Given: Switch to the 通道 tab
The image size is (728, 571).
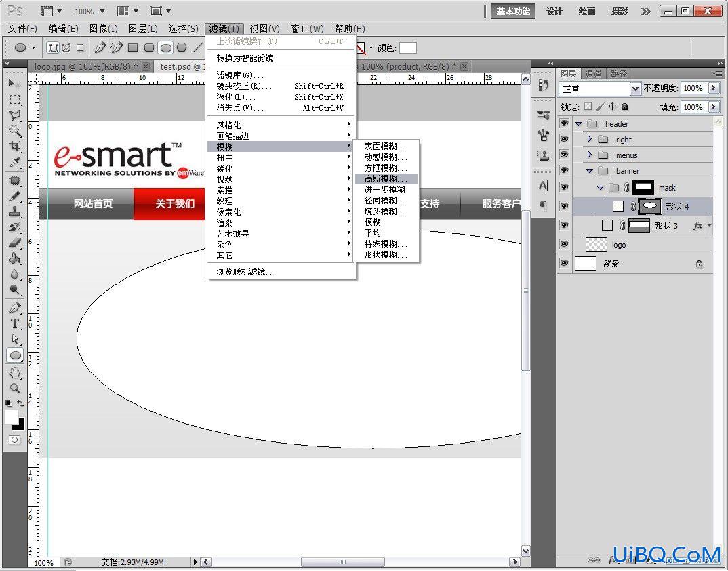Looking at the screenshot, I should 593,73.
